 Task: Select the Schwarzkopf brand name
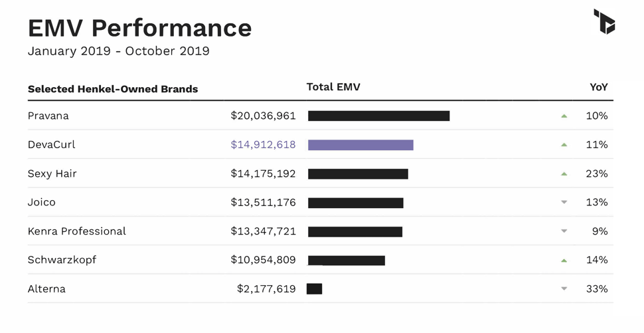pos(62,260)
